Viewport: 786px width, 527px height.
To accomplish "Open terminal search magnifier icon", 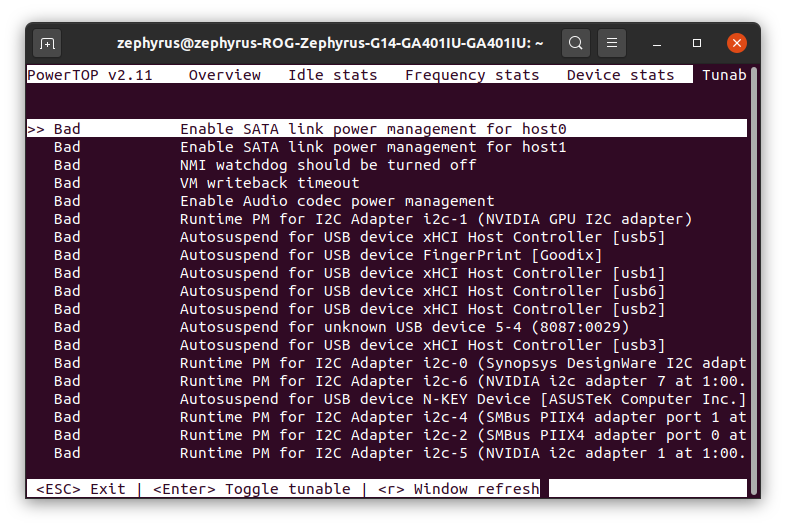I will click(575, 43).
